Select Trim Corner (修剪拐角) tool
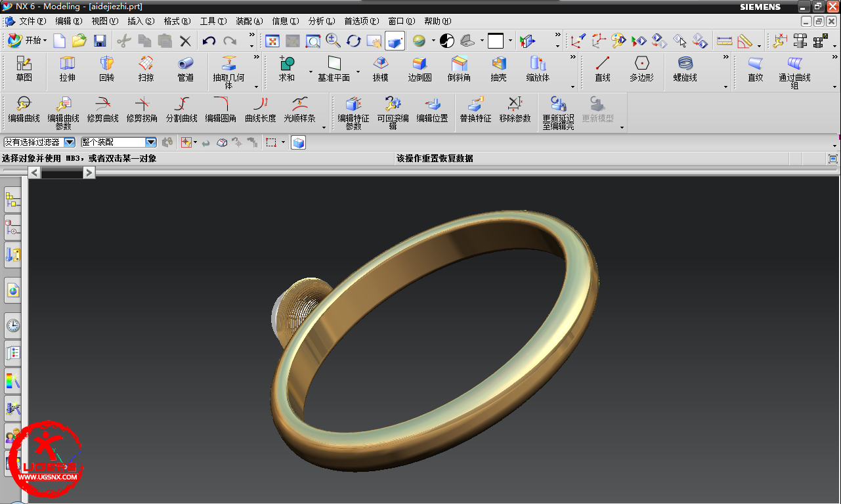Viewport: 841px width, 504px height. pos(142,110)
